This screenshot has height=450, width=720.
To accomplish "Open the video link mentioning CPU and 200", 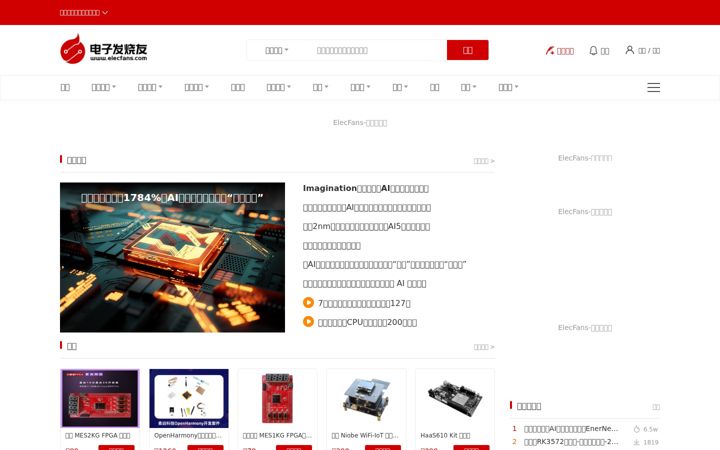I will point(367,322).
